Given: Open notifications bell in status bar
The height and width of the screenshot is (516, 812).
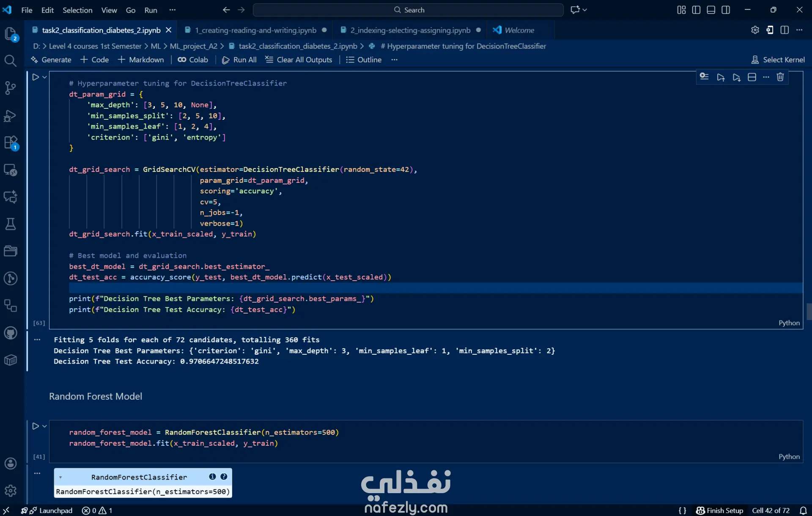Looking at the screenshot, I should 803,510.
